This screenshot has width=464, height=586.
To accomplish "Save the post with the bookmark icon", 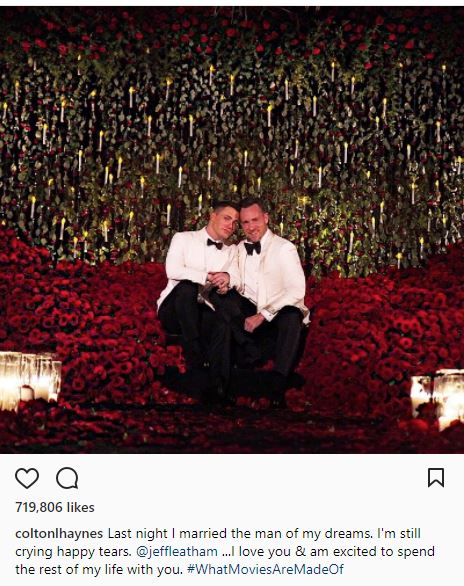I will 436,478.
